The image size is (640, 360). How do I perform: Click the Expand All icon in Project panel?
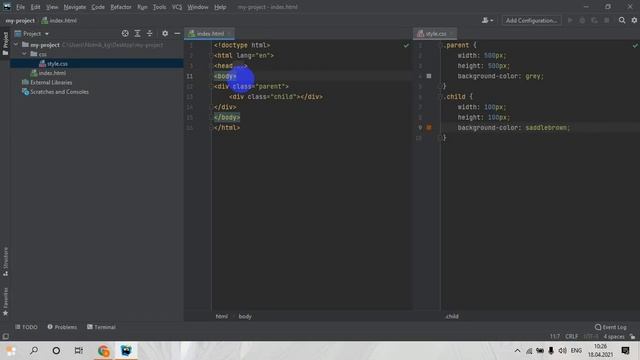137,33
